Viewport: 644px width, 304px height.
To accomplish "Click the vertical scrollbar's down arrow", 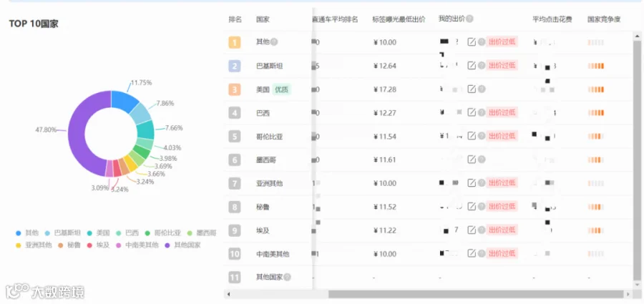I will click(x=638, y=285).
